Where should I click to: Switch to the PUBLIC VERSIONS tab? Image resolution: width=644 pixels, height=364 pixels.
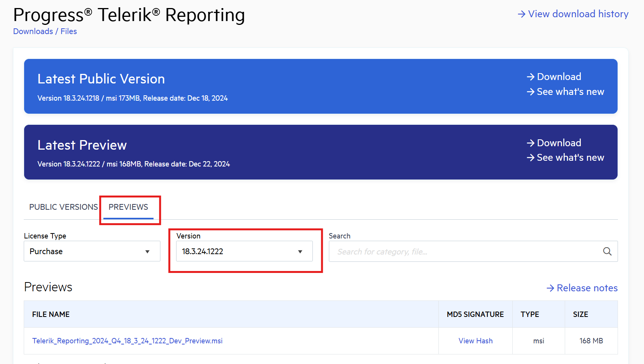63,207
